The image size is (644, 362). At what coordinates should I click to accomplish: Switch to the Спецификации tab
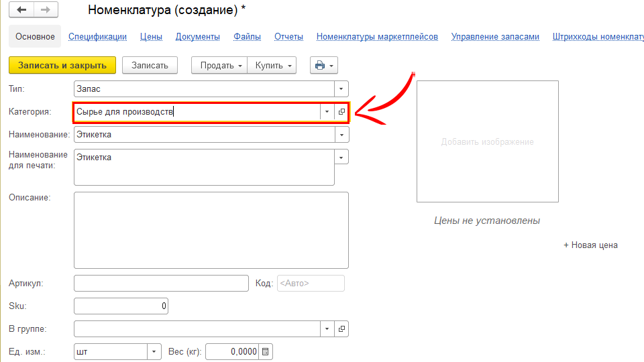point(97,37)
